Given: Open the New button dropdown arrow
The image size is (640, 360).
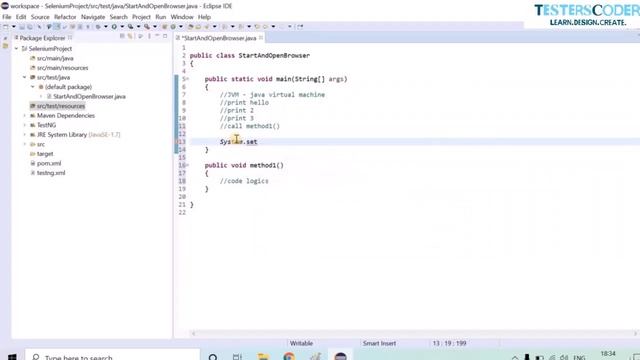Looking at the screenshot, I should pos(13,27).
